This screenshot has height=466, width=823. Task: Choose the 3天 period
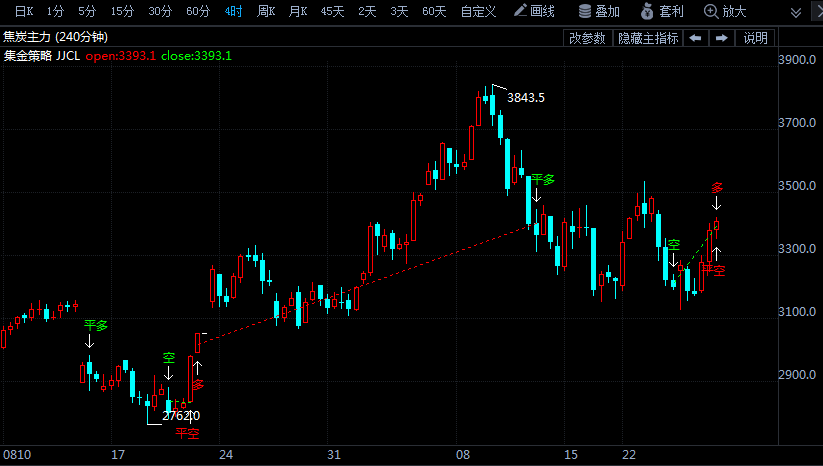click(x=399, y=12)
